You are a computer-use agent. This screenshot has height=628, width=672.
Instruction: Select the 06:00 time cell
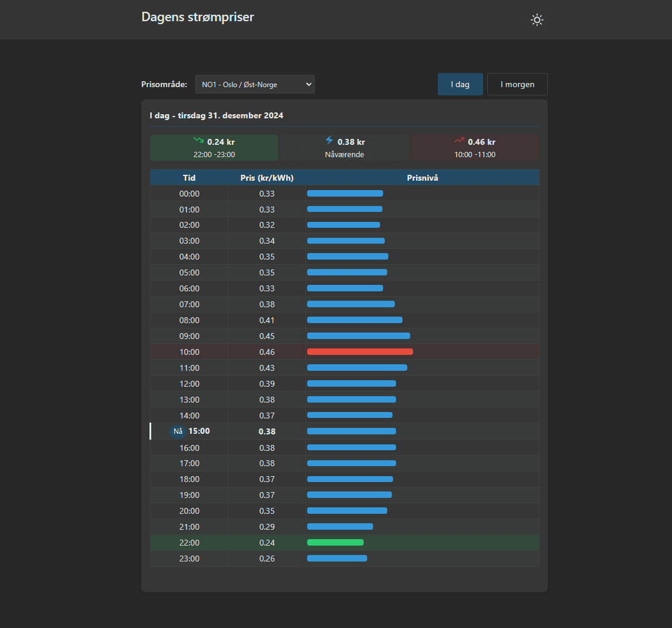(189, 288)
